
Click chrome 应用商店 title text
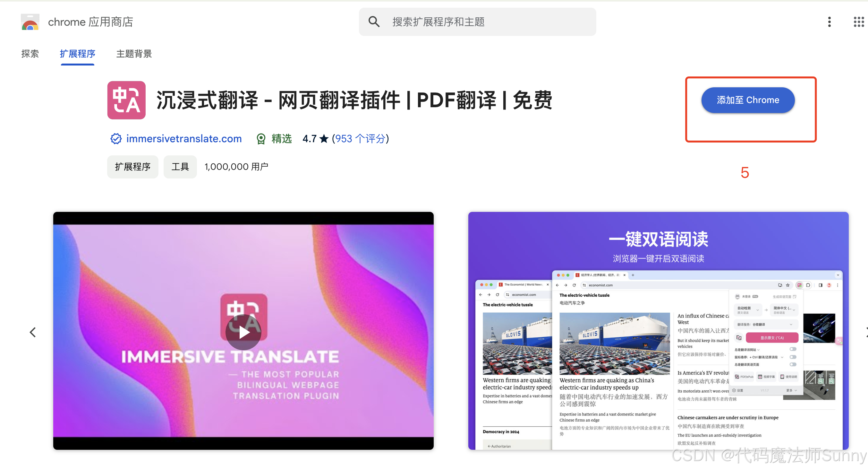point(90,22)
